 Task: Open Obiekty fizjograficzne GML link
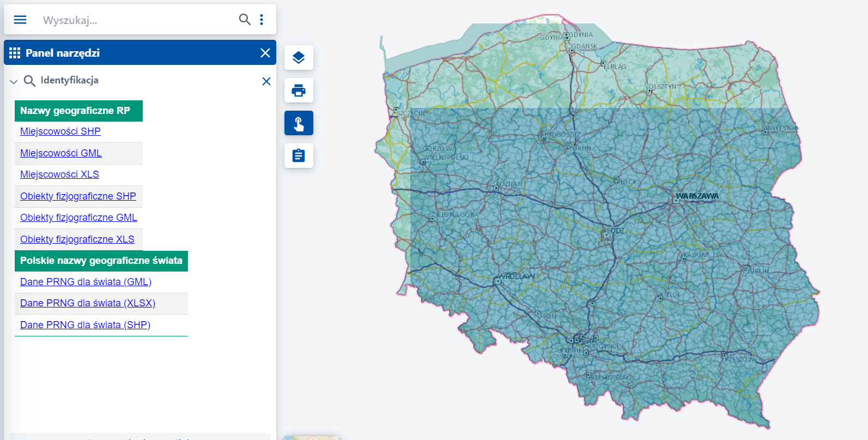pyautogui.click(x=78, y=218)
